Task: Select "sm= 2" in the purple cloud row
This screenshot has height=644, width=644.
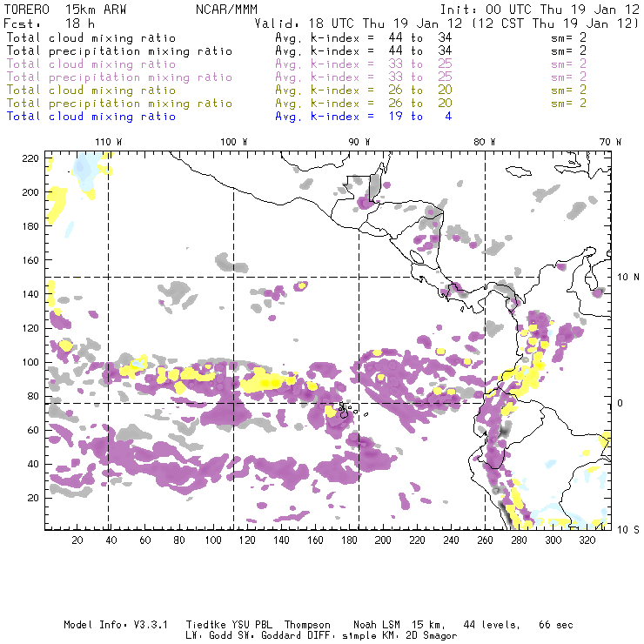Action: pos(569,64)
